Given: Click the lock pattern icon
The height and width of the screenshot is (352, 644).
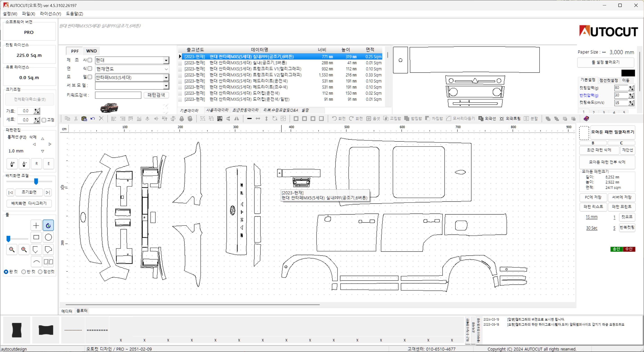Looking at the screenshot, I should pos(182,119).
